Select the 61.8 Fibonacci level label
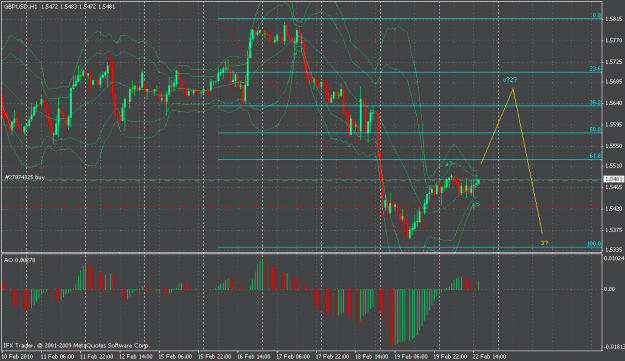Viewport: 625px width, 361px height. pos(595,156)
